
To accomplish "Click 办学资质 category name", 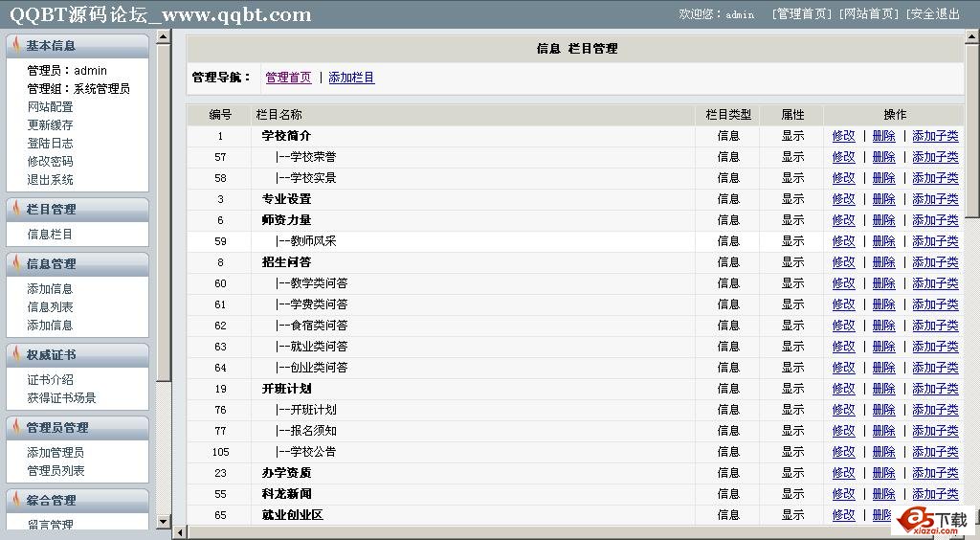I will click(286, 473).
